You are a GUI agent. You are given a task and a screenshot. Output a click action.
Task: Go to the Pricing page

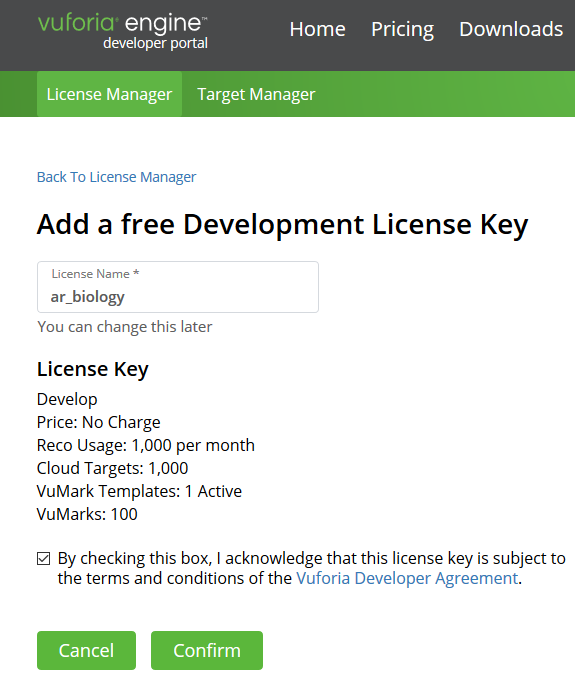tap(402, 30)
